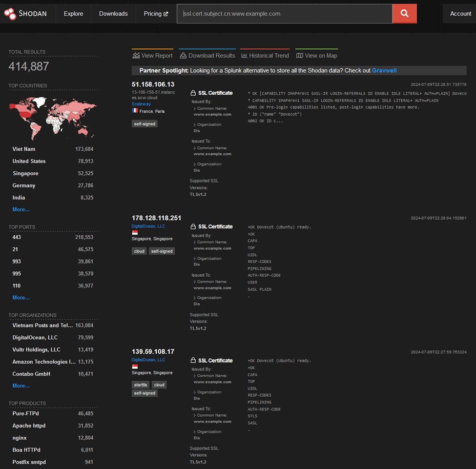
Task: Filter results by port 443
Action: coord(53,237)
